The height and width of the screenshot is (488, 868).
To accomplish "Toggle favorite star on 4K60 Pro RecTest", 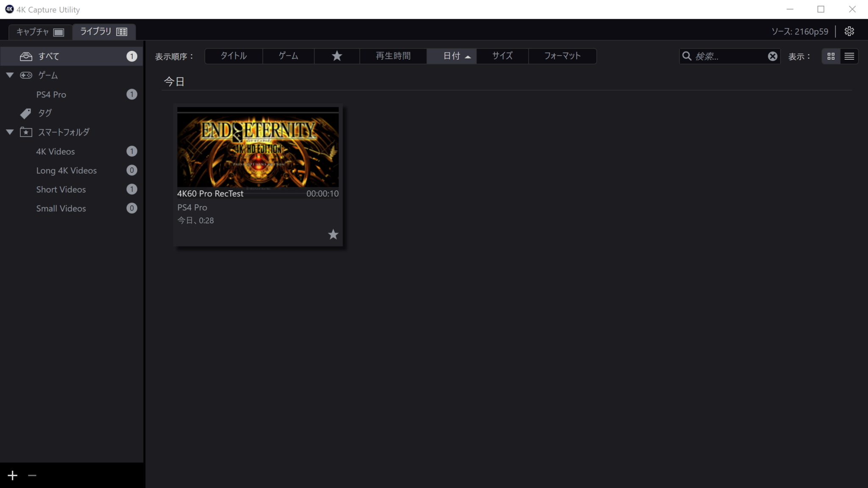I will pos(333,234).
